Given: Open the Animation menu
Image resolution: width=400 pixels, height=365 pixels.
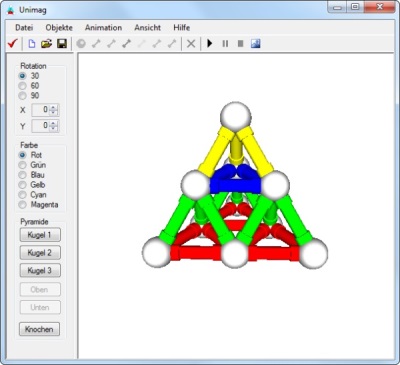Looking at the screenshot, I should pyautogui.click(x=103, y=28).
